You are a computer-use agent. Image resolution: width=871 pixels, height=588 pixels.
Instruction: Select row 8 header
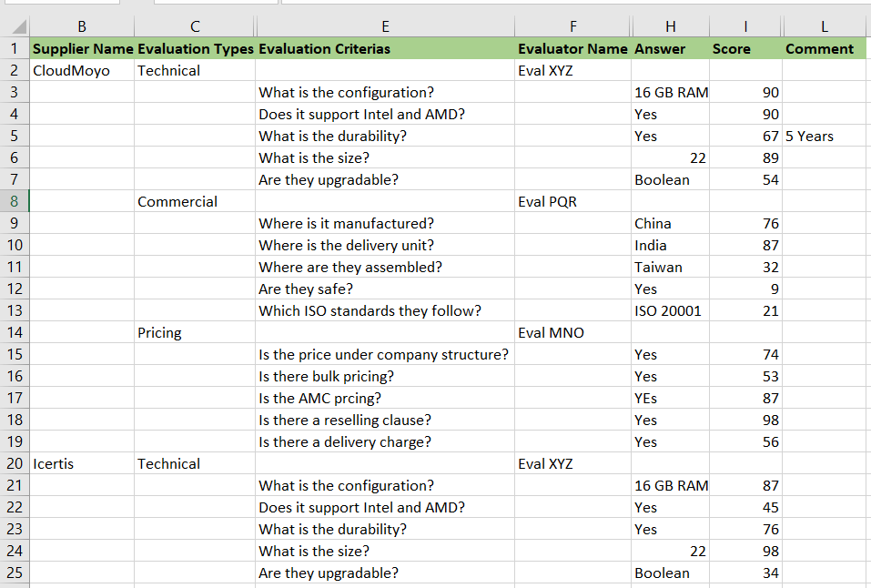click(x=15, y=202)
